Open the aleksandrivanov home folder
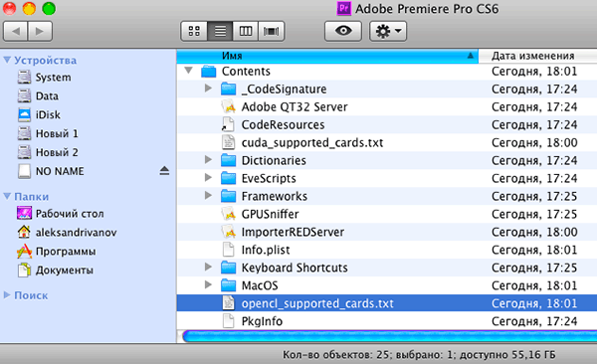Image resolution: width=597 pixels, height=364 pixels. pos(67,233)
